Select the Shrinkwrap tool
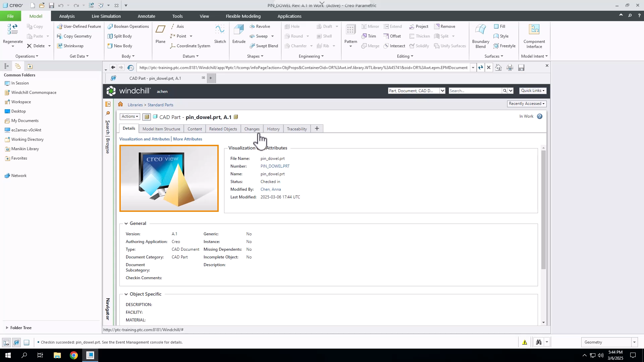644x362 pixels. [x=70, y=46]
